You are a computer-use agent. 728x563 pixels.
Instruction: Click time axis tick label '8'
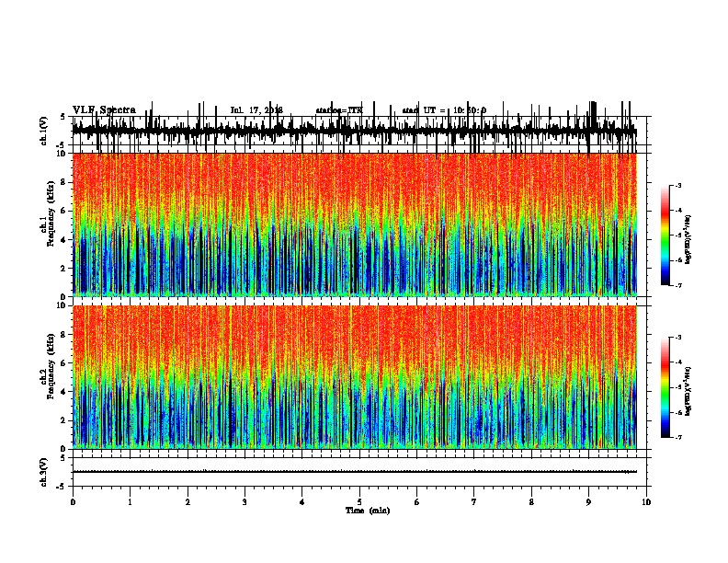(x=531, y=501)
